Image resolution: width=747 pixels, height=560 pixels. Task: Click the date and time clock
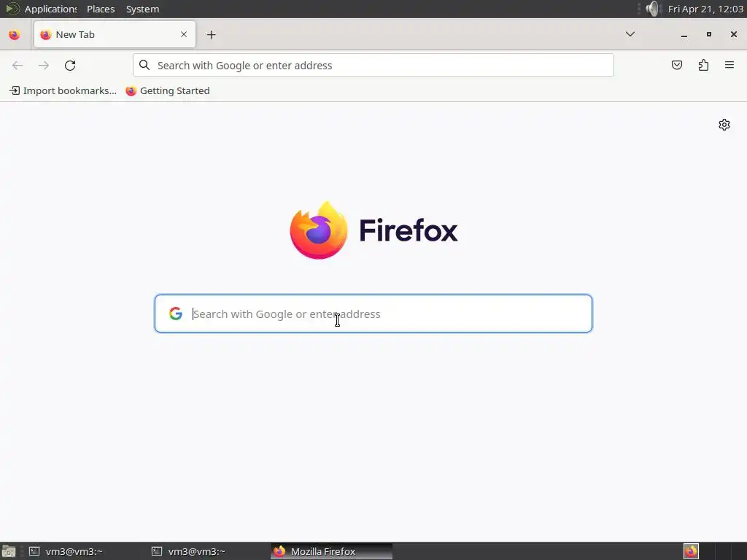705,9
